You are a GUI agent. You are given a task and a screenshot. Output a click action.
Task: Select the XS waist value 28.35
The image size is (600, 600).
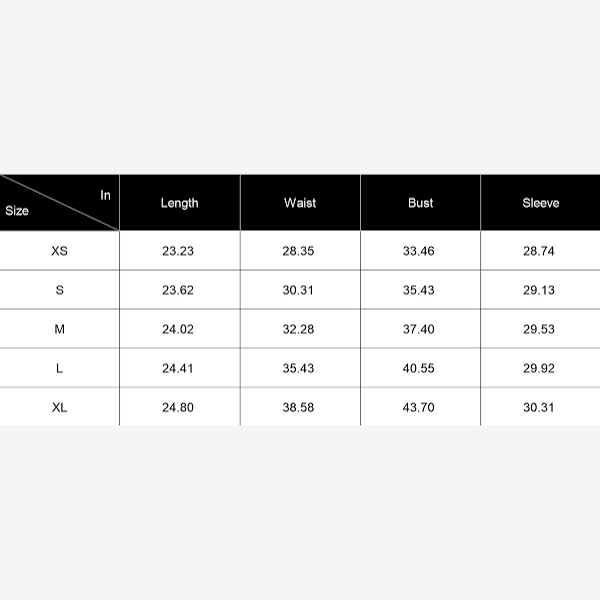tap(298, 251)
